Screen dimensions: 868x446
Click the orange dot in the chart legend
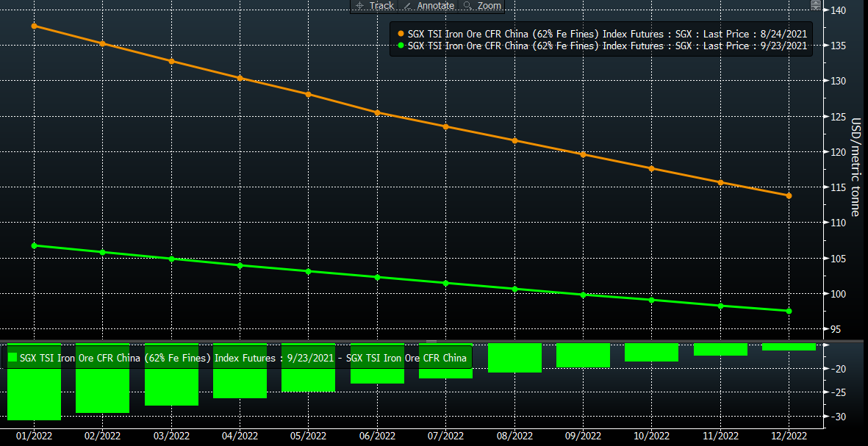point(401,34)
